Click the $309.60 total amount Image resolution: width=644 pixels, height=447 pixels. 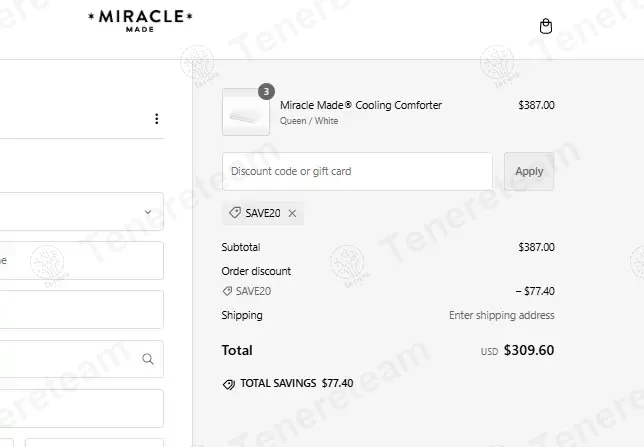point(528,351)
